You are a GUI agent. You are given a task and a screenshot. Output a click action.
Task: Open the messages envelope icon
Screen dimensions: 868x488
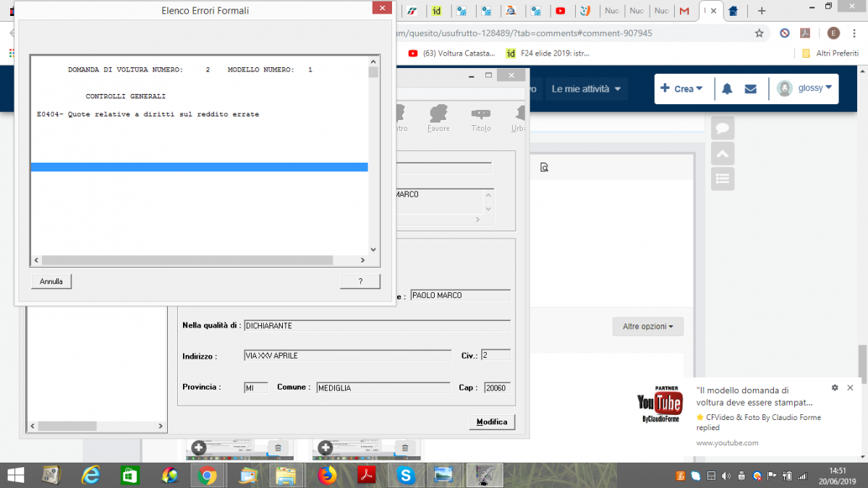pyautogui.click(x=750, y=89)
